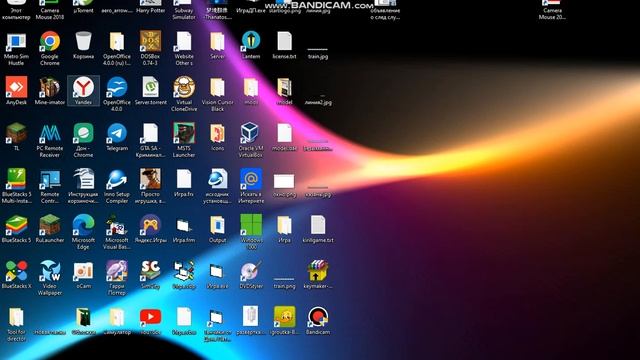Open the Дон - Chrome shortcut
This screenshot has height=360, width=640.
click(83, 140)
